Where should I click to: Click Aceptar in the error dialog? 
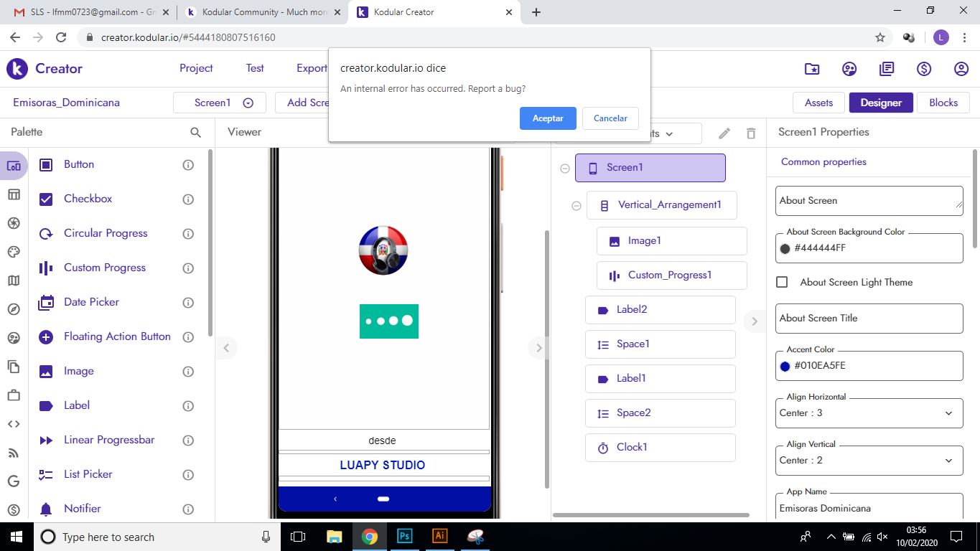[x=547, y=118]
